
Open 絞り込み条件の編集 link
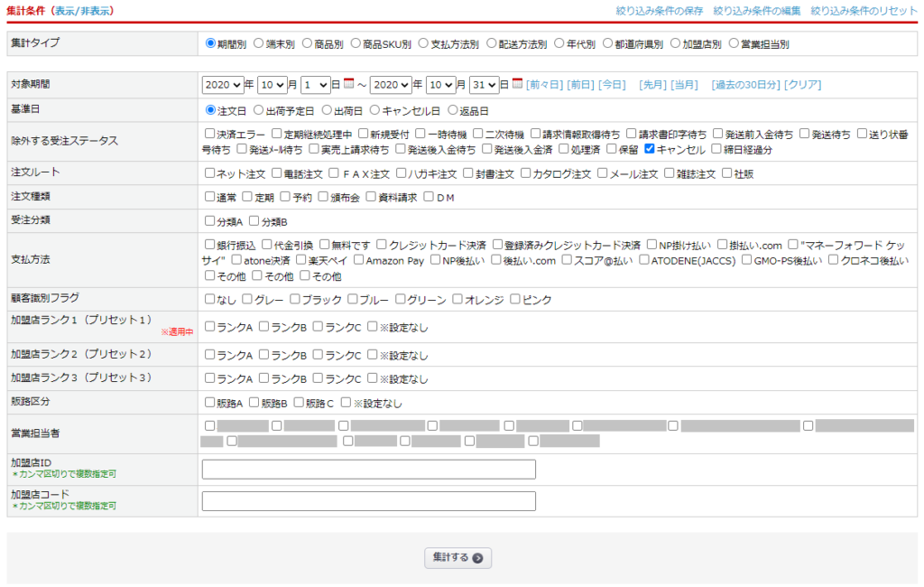tap(756, 11)
